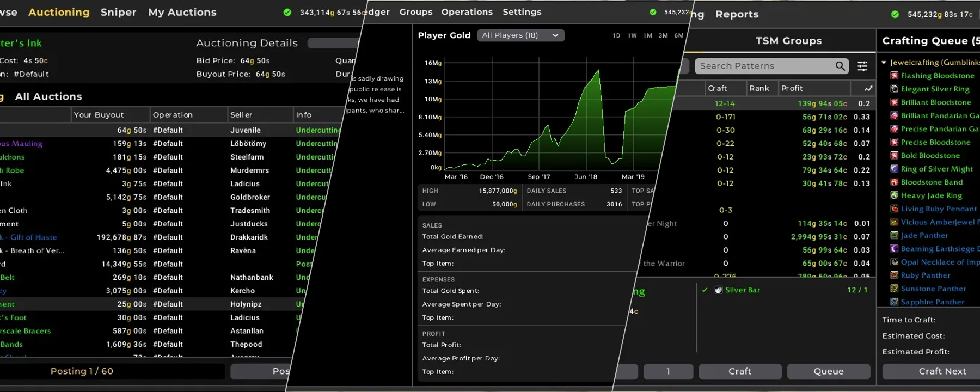Select the 3M time range

coord(663,35)
